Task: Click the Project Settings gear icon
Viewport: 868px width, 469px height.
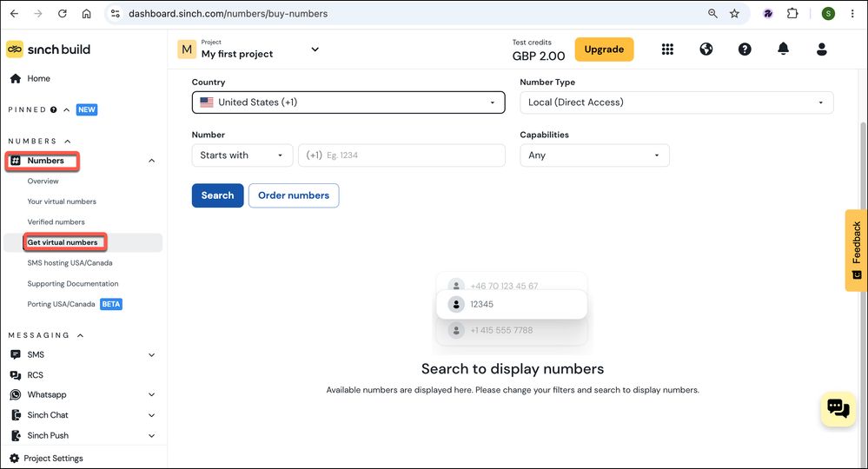Action: (15, 458)
